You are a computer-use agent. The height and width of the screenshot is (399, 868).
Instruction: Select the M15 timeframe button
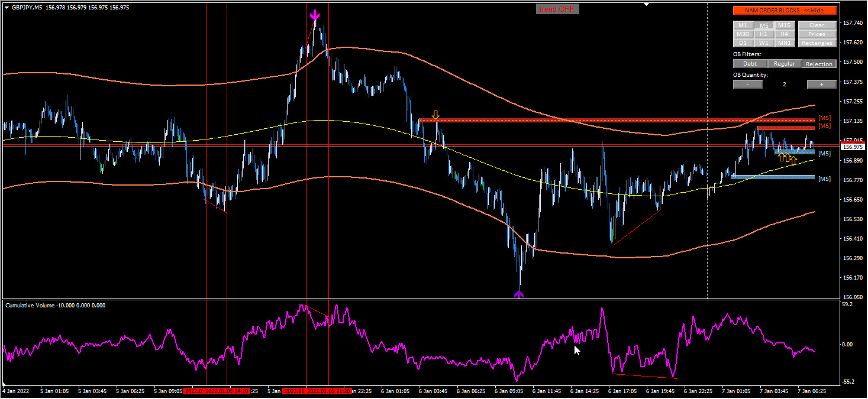(x=784, y=25)
